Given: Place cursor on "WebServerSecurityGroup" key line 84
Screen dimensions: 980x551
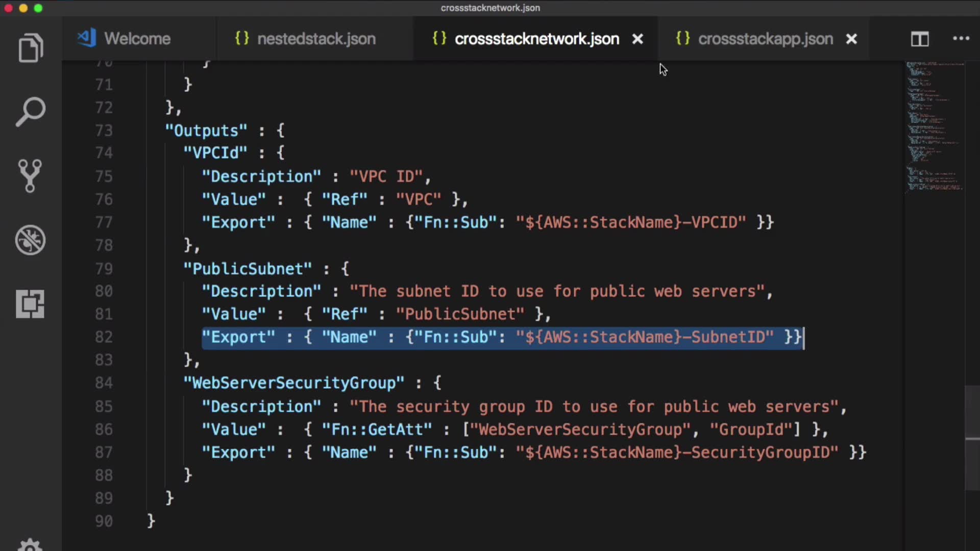Looking at the screenshot, I should [294, 383].
